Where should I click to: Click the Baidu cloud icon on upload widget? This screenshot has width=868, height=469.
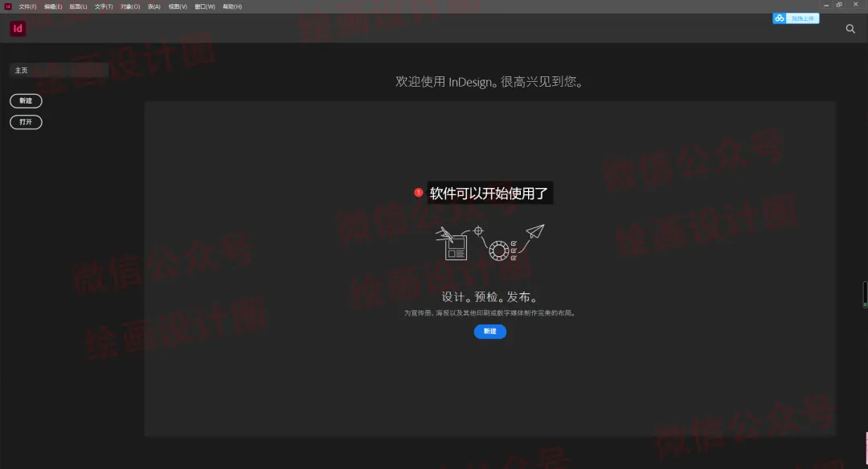[x=780, y=18]
